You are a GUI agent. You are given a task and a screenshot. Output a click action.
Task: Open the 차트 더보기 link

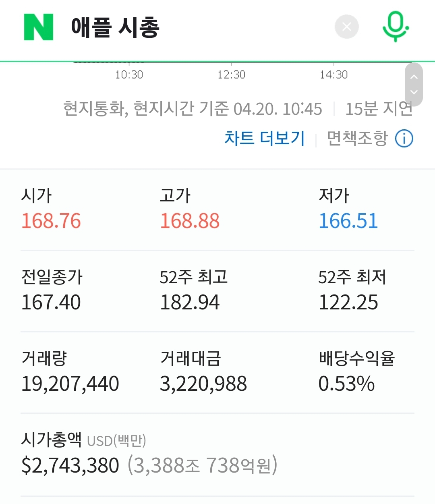265,138
